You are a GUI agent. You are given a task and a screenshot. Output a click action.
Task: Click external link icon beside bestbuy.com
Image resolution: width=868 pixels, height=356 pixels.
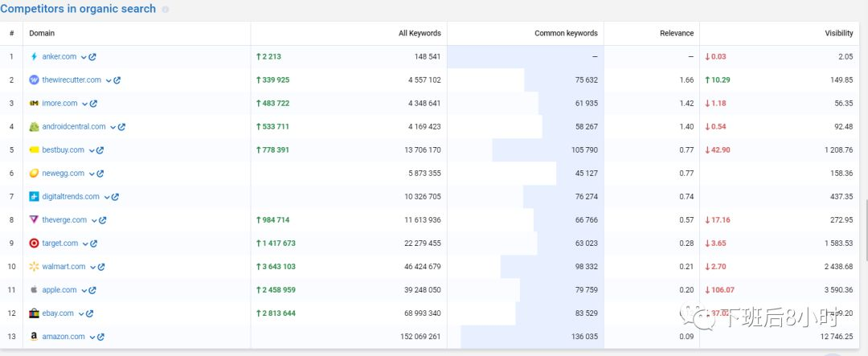pyautogui.click(x=100, y=150)
